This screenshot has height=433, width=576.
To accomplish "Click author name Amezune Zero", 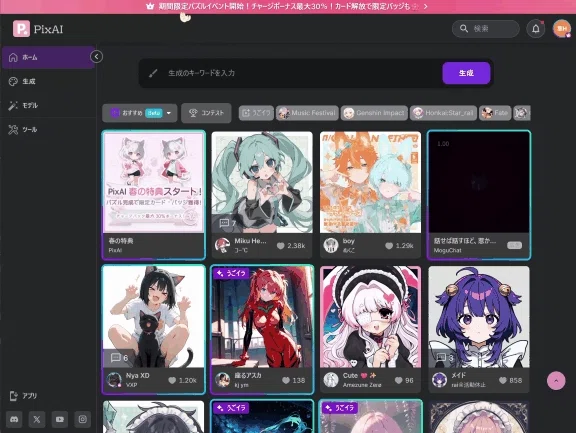I will pyautogui.click(x=362, y=385).
